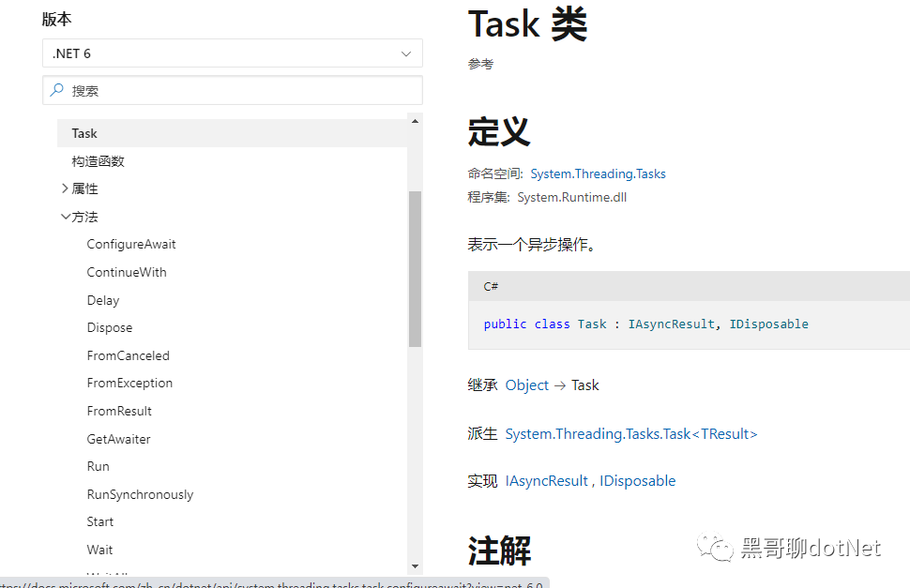Select Task in the navigation tree
Viewport: 910px width, 588px height.
point(232,133)
